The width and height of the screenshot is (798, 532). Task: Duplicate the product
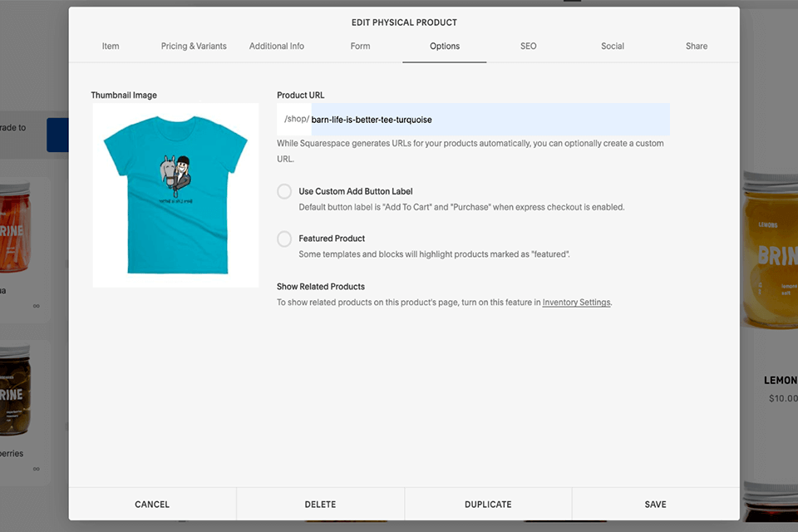pos(488,505)
